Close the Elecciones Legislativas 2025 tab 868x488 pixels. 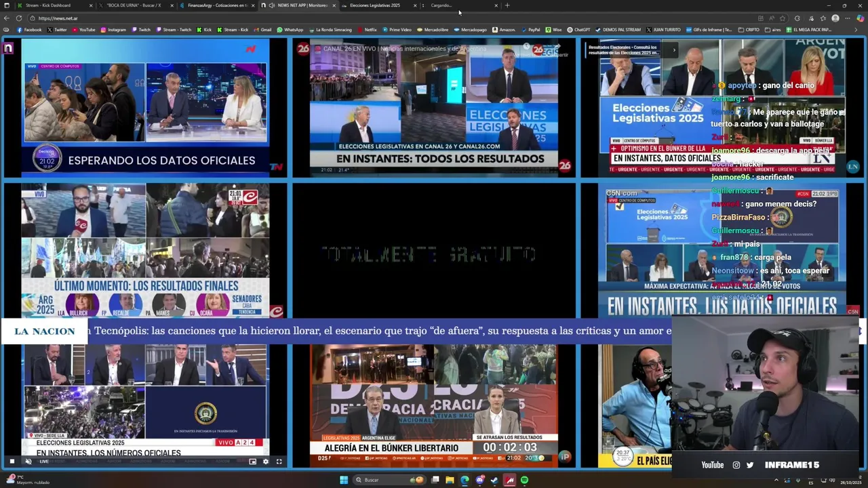(415, 5)
